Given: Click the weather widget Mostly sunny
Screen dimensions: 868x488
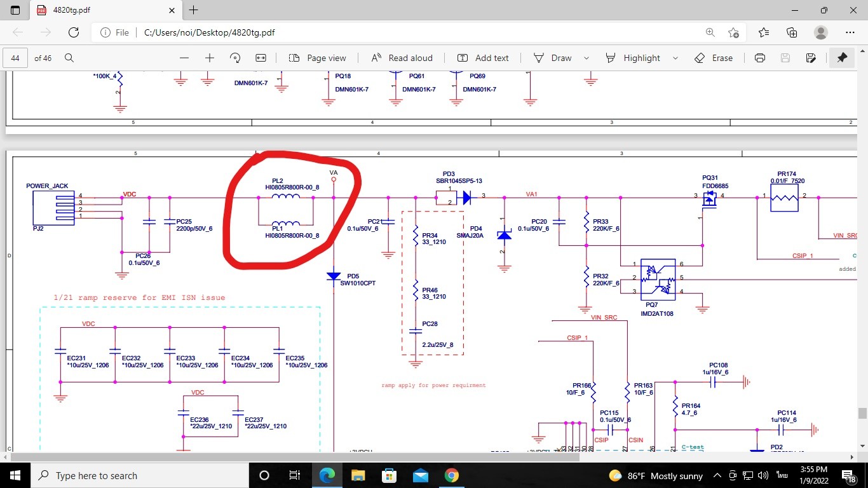Looking at the screenshot, I should (x=656, y=475).
